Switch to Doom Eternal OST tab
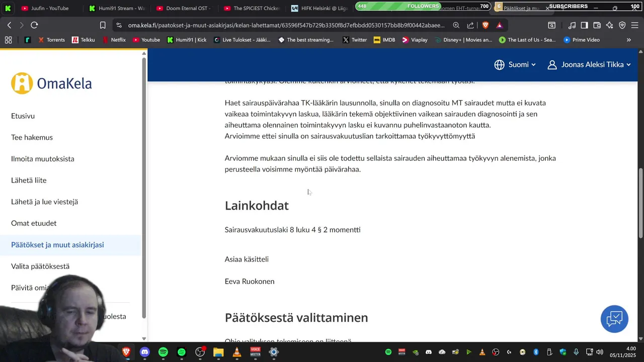This screenshot has height=362, width=644. click(184, 8)
